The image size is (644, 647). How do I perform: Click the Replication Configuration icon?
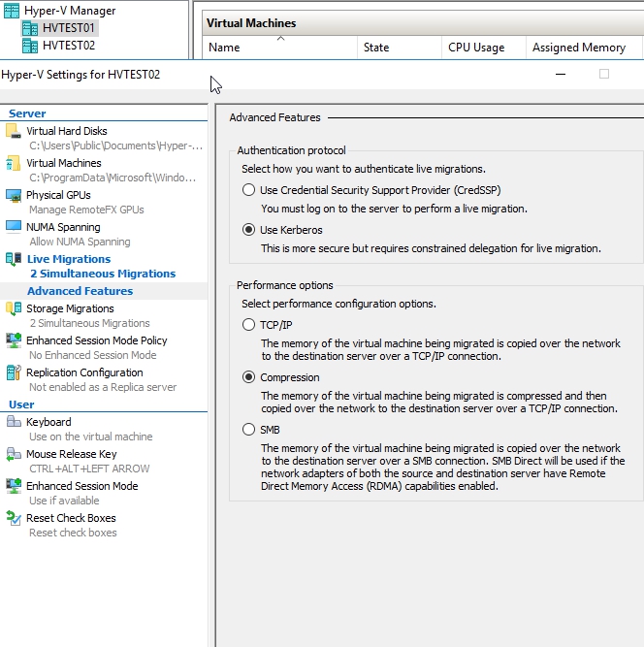13,372
